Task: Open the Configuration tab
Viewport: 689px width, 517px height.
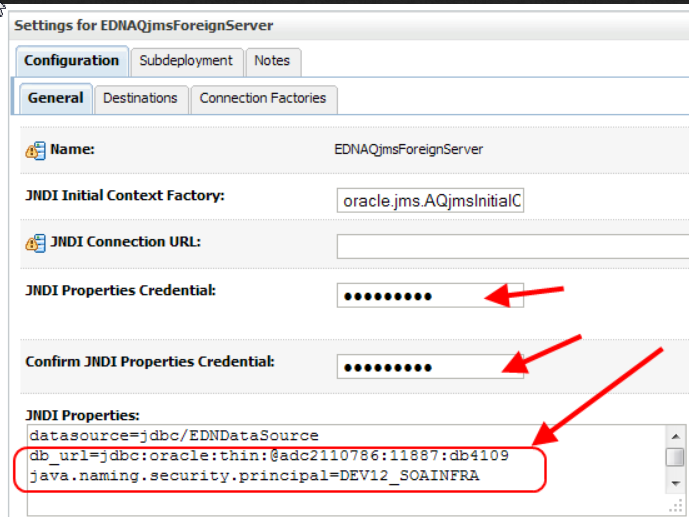Action: 72,61
